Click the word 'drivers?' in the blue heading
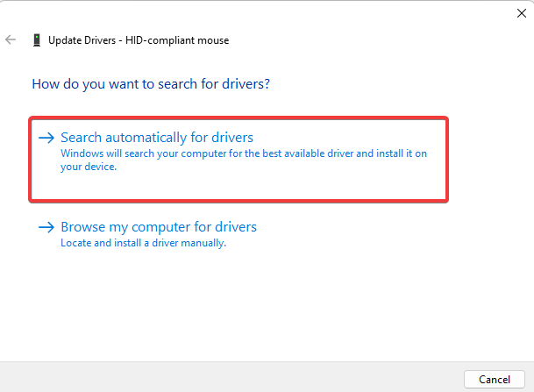This screenshot has width=534, height=392. [x=246, y=84]
